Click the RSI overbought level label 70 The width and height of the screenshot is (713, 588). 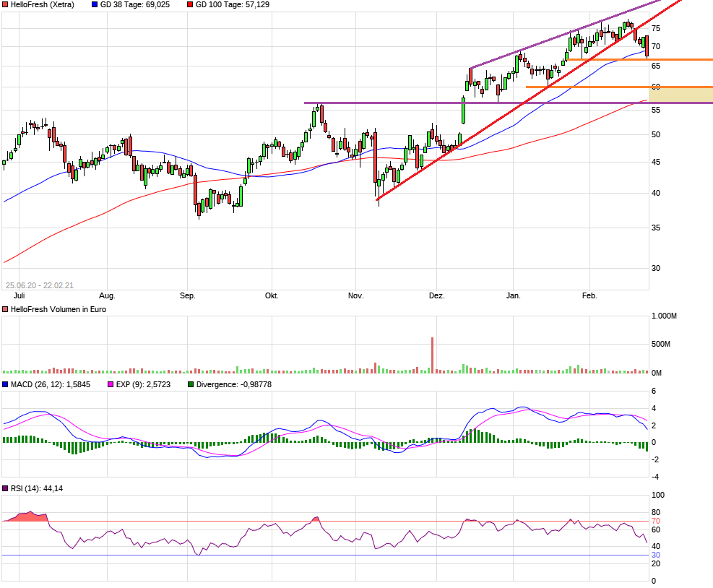(656, 521)
